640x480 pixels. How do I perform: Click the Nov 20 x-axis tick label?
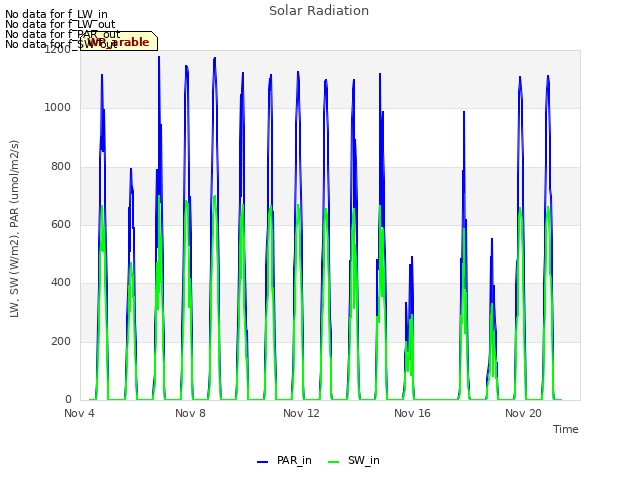pos(523,413)
